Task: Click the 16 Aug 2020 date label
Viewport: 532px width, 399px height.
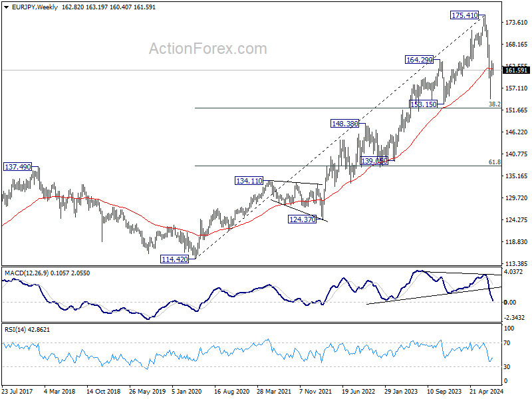Action: pyautogui.click(x=231, y=392)
